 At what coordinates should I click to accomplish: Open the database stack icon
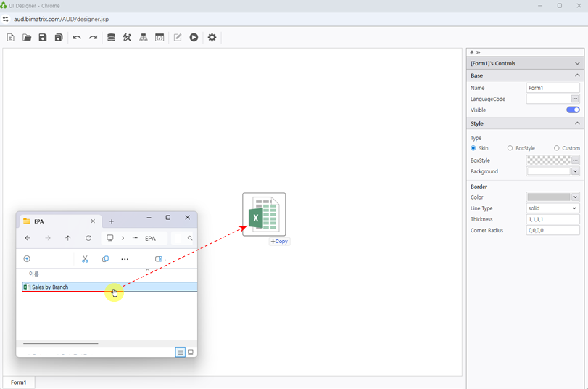point(111,38)
